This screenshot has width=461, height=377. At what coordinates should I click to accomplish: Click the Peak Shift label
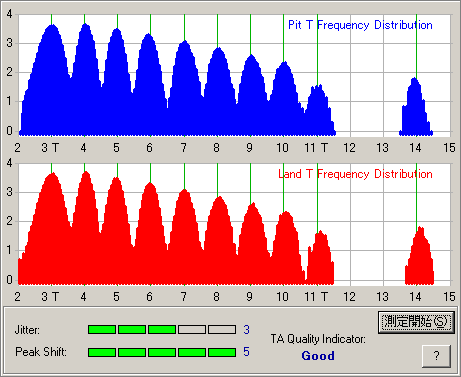tap(41, 352)
